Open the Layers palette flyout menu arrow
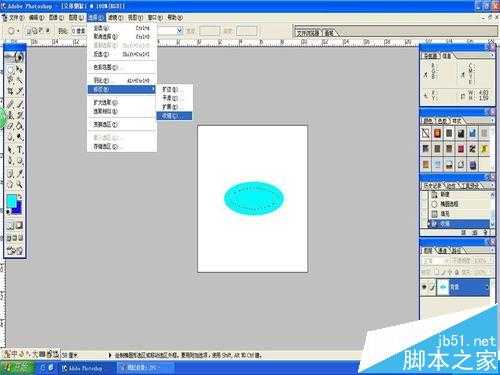This screenshot has width=500, height=375. coord(492,250)
